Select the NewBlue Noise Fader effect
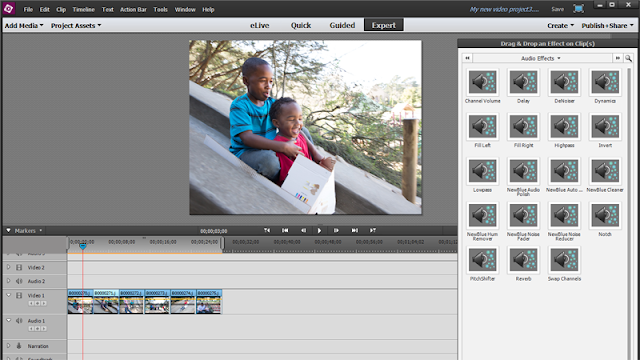 pos(523,216)
